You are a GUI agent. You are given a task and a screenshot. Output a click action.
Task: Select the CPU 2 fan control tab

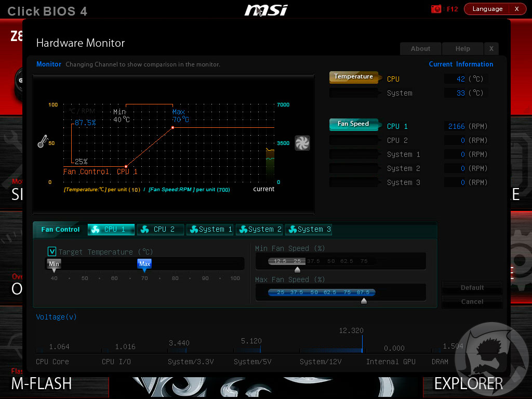[160, 229]
